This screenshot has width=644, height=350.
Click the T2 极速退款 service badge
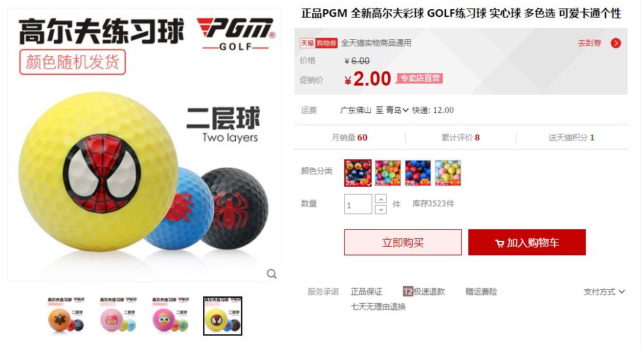(424, 292)
